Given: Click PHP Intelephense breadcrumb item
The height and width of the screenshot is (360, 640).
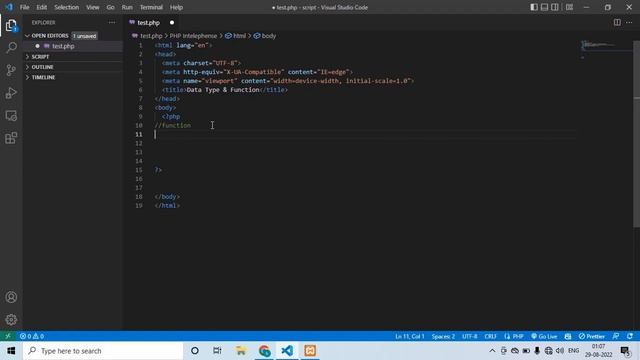Looking at the screenshot, I should pyautogui.click(x=193, y=36).
